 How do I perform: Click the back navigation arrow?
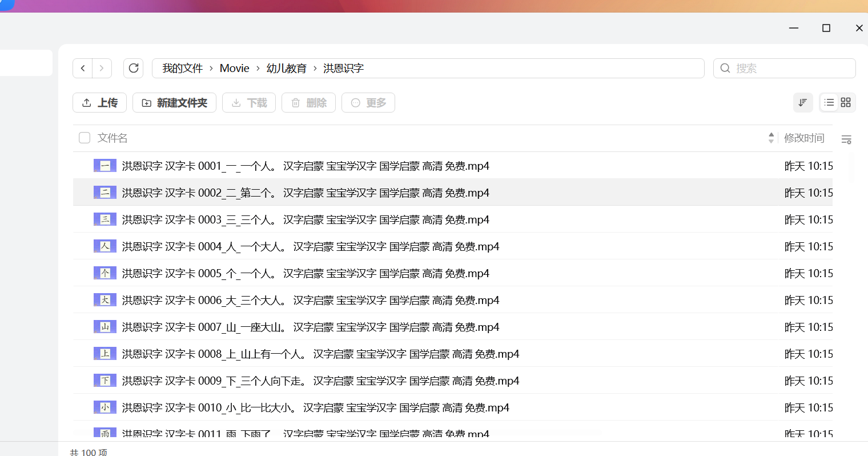83,68
